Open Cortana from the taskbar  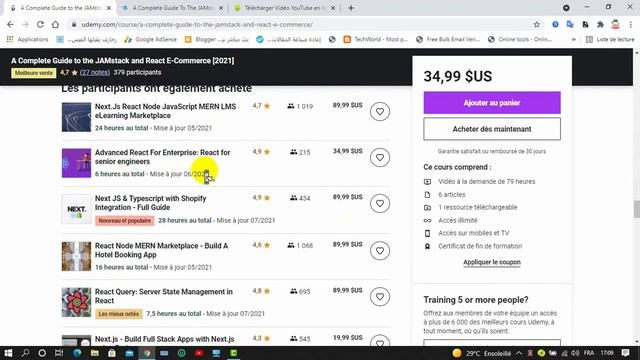point(42,353)
